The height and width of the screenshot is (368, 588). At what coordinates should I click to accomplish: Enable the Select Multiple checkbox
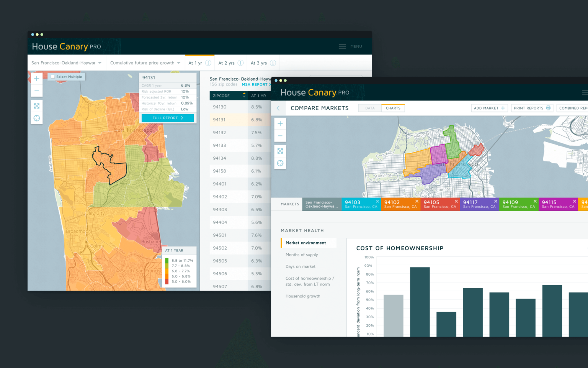pyautogui.click(x=53, y=77)
